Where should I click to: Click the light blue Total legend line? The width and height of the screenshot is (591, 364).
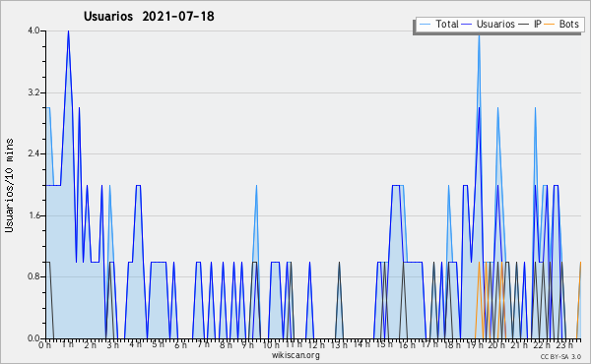pos(425,25)
